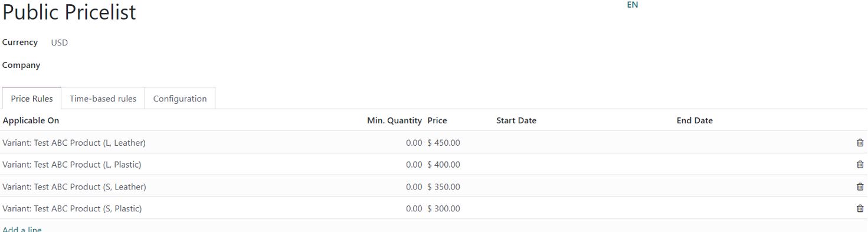868x232 pixels.
Task: Delete the L, Leather variant price rule
Action: click(860, 142)
